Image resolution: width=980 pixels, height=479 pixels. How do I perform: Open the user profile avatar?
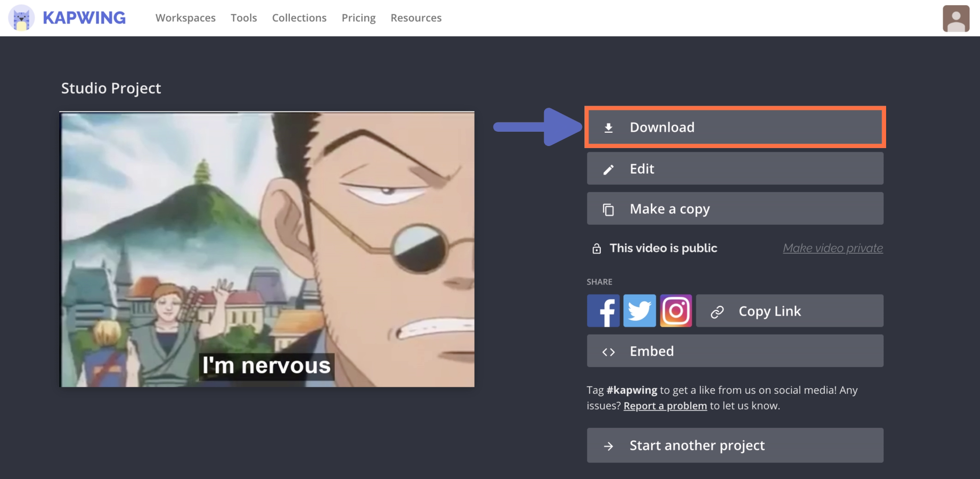pos(957,17)
